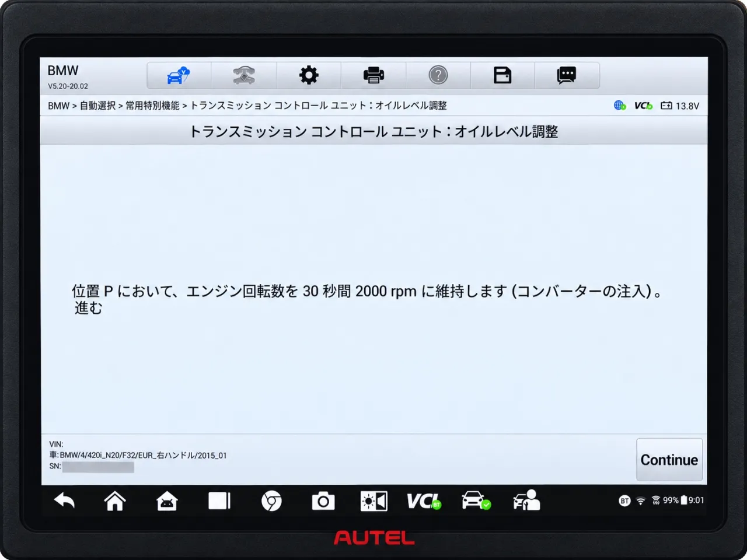The width and height of the screenshot is (747, 560).
Task: Open the help question mark icon
Action: [x=438, y=75]
